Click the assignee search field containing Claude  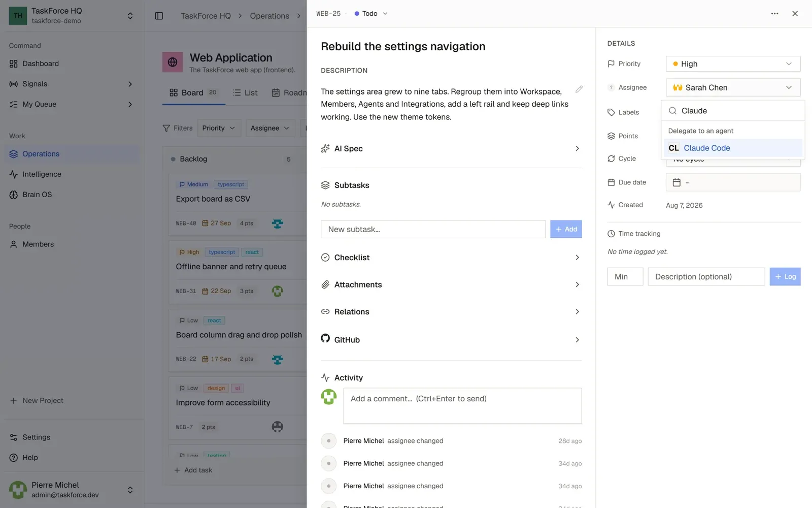[x=733, y=111]
